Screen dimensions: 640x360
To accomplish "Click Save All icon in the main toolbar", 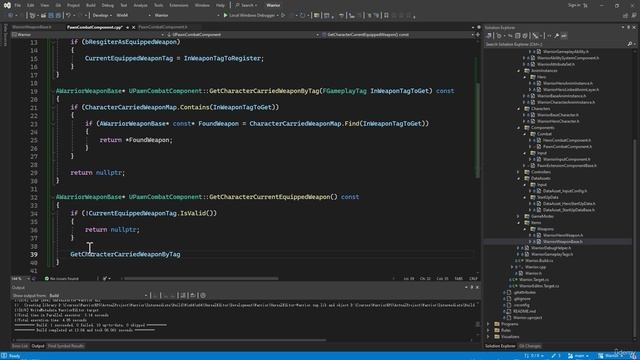I will [58, 15].
